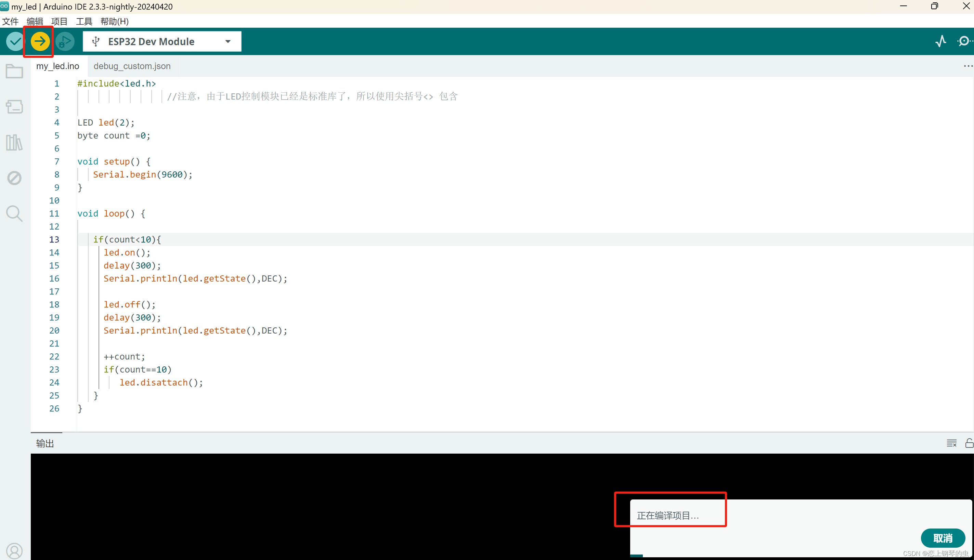
Task: Click the if(count<10){ line
Action: (x=127, y=239)
